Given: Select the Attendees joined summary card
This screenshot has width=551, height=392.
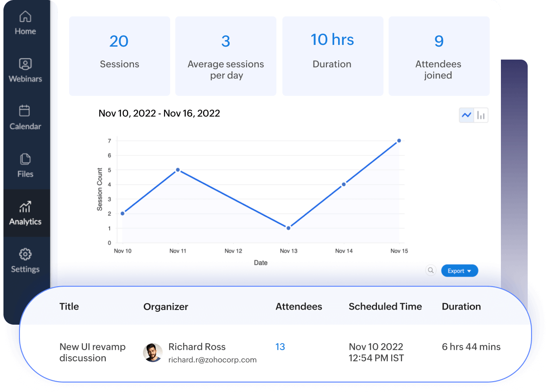Looking at the screenshot, I should (x=439, y=56).
